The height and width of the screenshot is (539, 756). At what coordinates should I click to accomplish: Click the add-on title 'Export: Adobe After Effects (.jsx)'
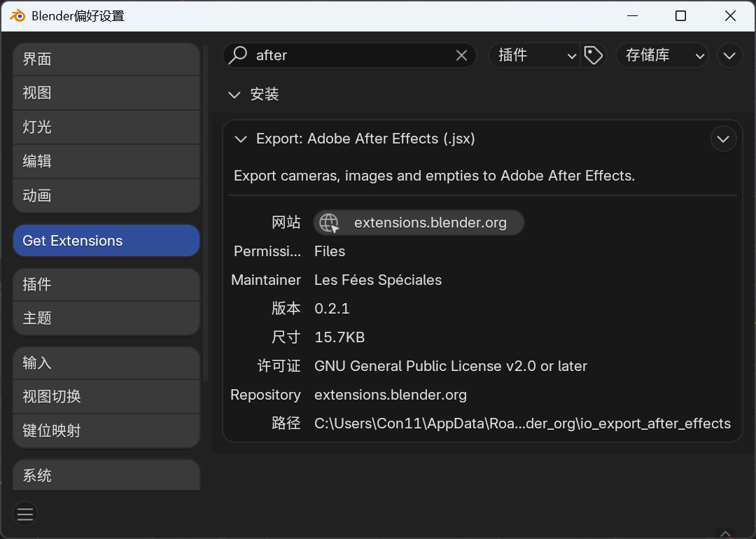[365, 139]
